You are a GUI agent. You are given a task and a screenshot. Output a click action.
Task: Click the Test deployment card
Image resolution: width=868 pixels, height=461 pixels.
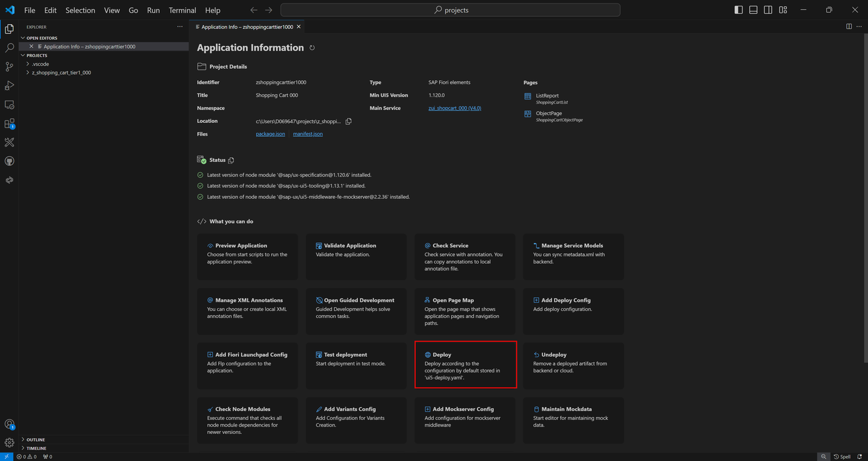(x=356, y=366)
